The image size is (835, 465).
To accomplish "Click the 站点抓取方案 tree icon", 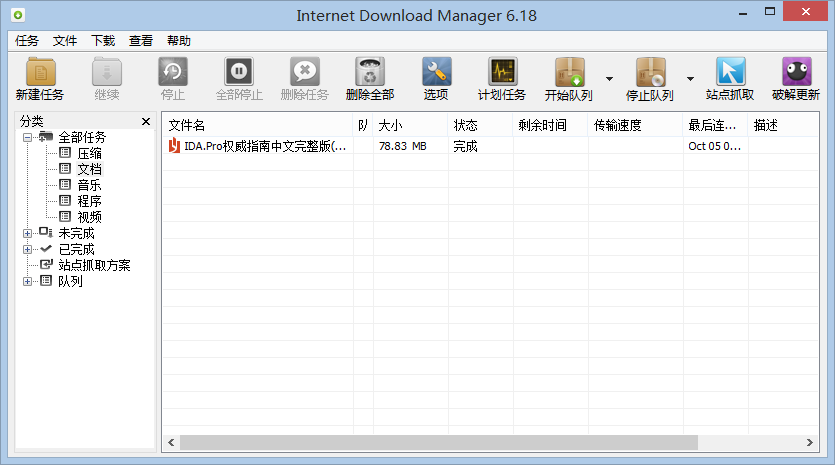I will 46,265.
